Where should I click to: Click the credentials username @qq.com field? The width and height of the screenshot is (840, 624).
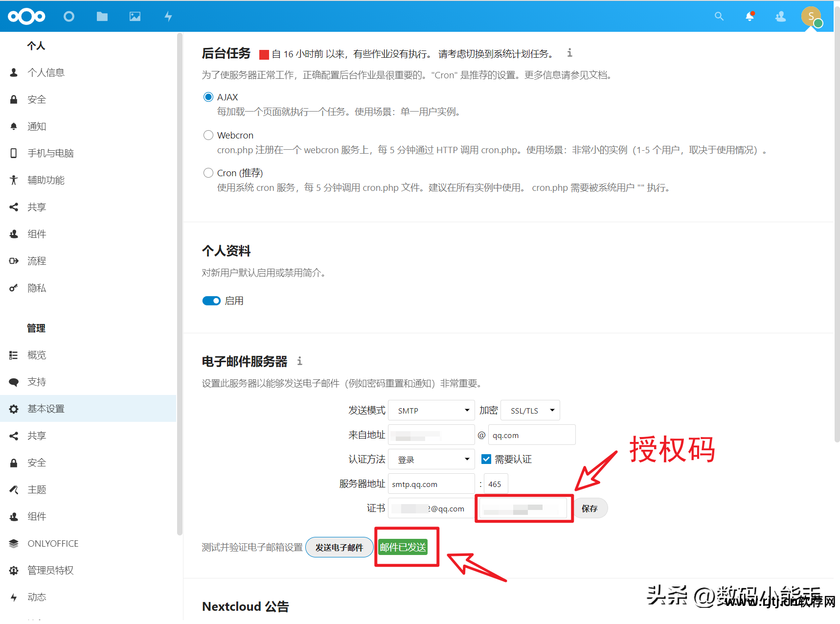point(431,508)
